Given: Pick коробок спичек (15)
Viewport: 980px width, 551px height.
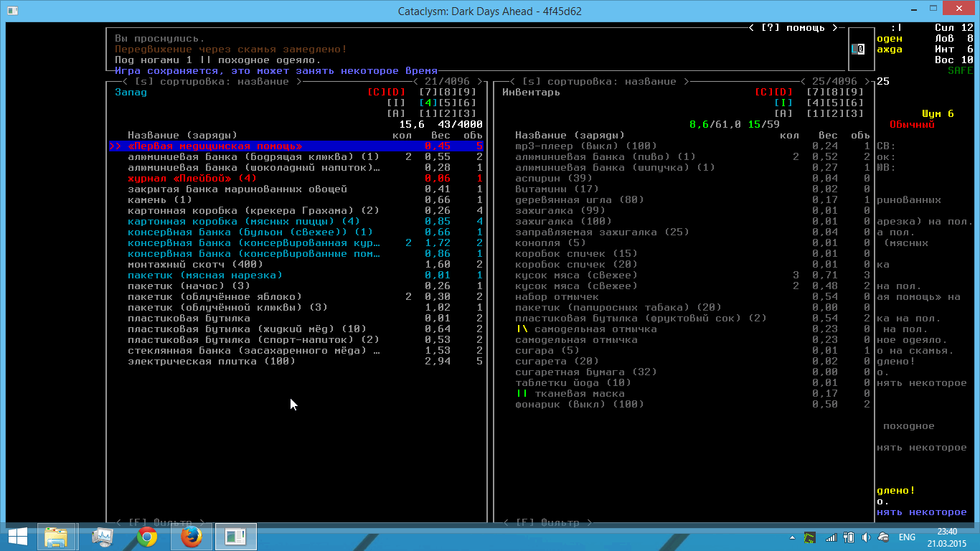Looking at the screenshot, I should click(684, 254).
